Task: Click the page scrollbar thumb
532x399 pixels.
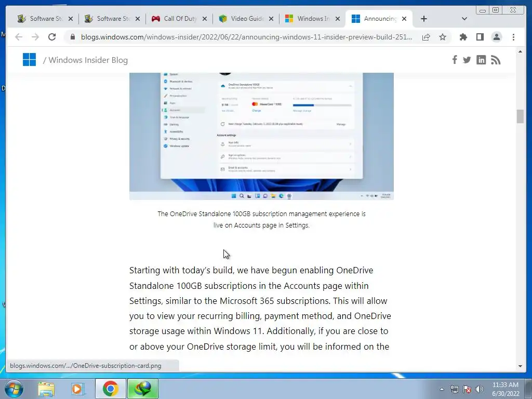Action: tap(520, 116)
